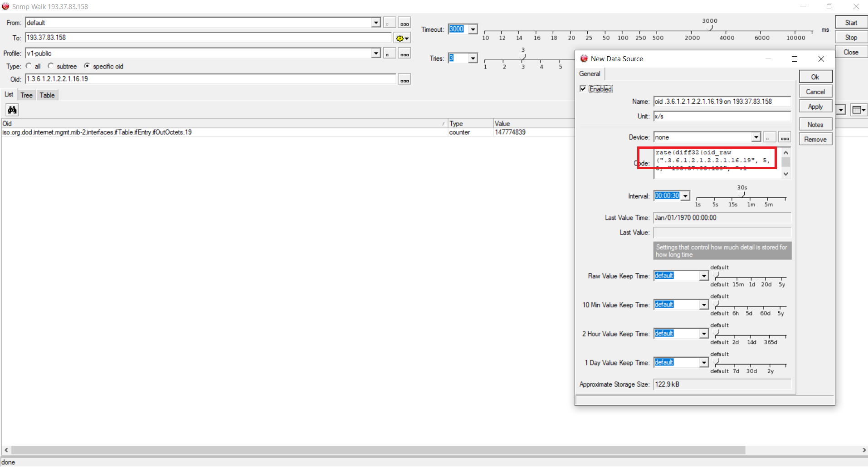Click the ellipsis button beside the Device field

[x=785, y=137]
